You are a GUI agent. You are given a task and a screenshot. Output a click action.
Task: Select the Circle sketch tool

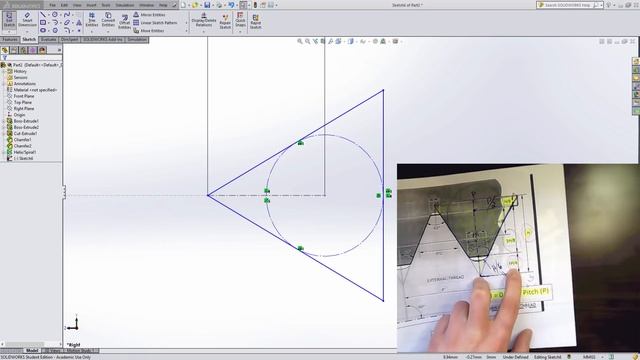point(55,15)
